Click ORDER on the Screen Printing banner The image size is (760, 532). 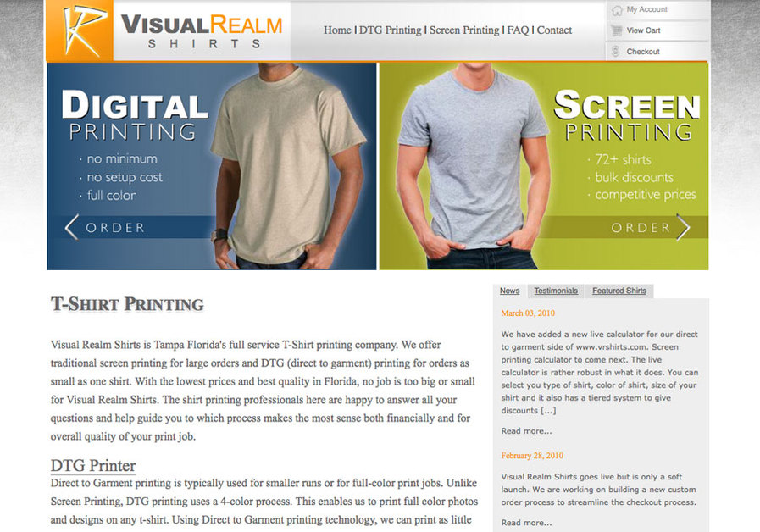(641, 228)
